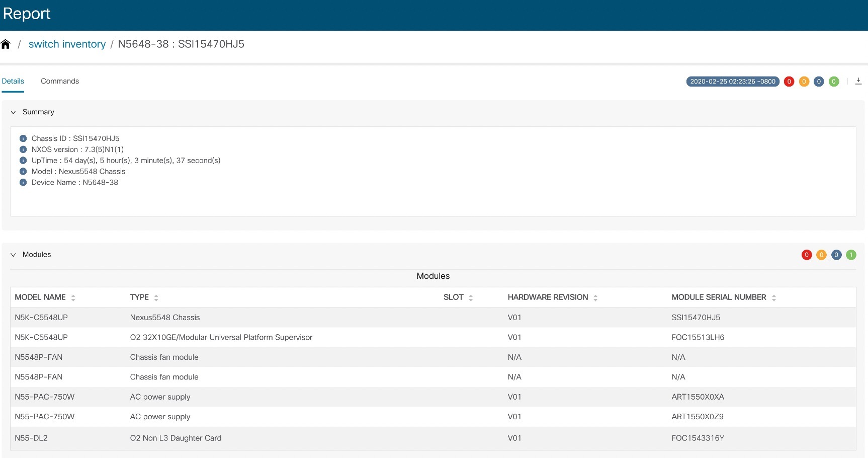Screen dimensions: 868x458
Task: Open the switch inventory breadcrumb link
Action: (67, 44)
